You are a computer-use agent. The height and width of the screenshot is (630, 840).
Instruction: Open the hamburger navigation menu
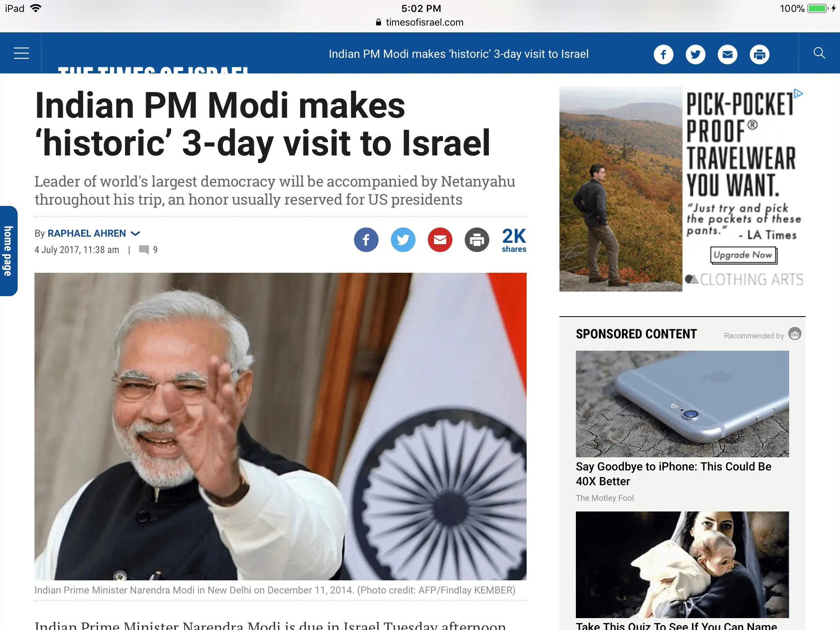pos(21,53)
